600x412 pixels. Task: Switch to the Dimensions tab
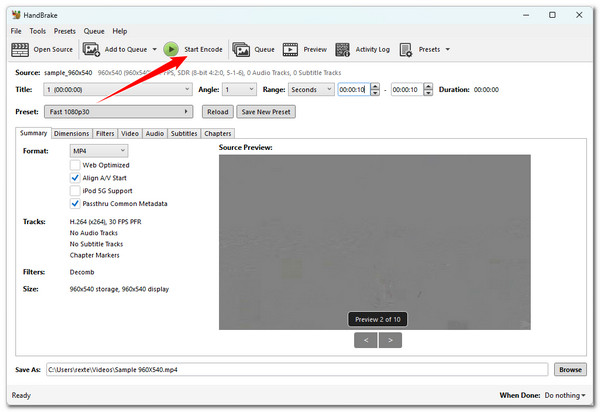click(72, 133)
